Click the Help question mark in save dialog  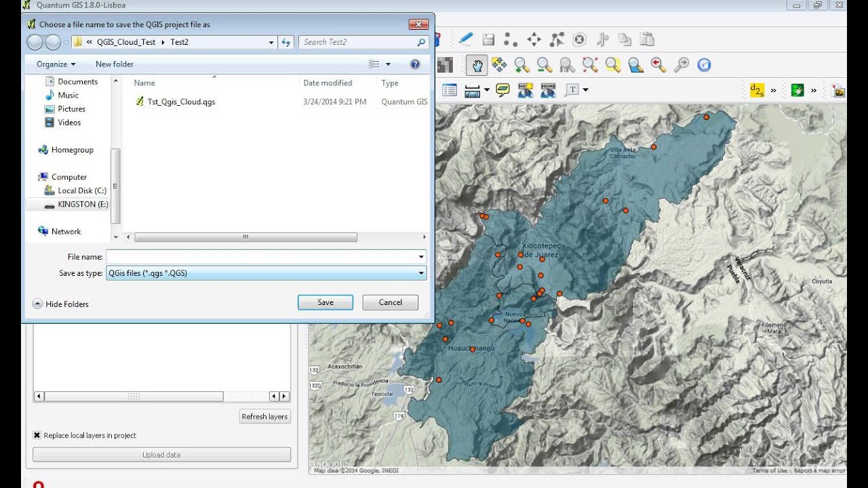point(415,64)
